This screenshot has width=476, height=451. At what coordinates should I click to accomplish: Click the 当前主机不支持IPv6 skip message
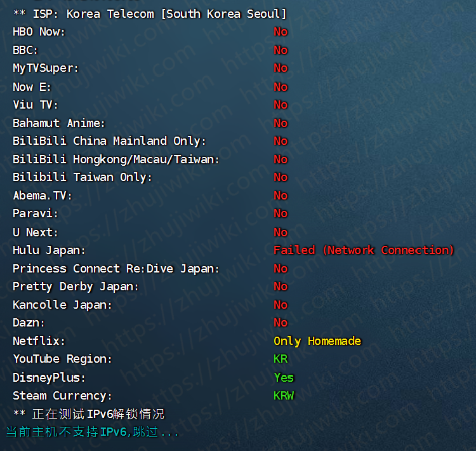92,432
